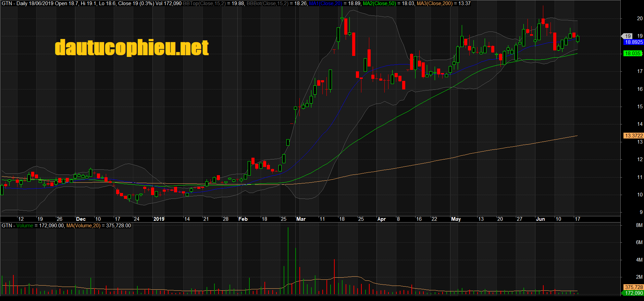Image resolution: width=644 pixels, height=301 pixels.
Task: Click the GTN - Daily 18/06/2019 title text
Action: tap(27, 3)
